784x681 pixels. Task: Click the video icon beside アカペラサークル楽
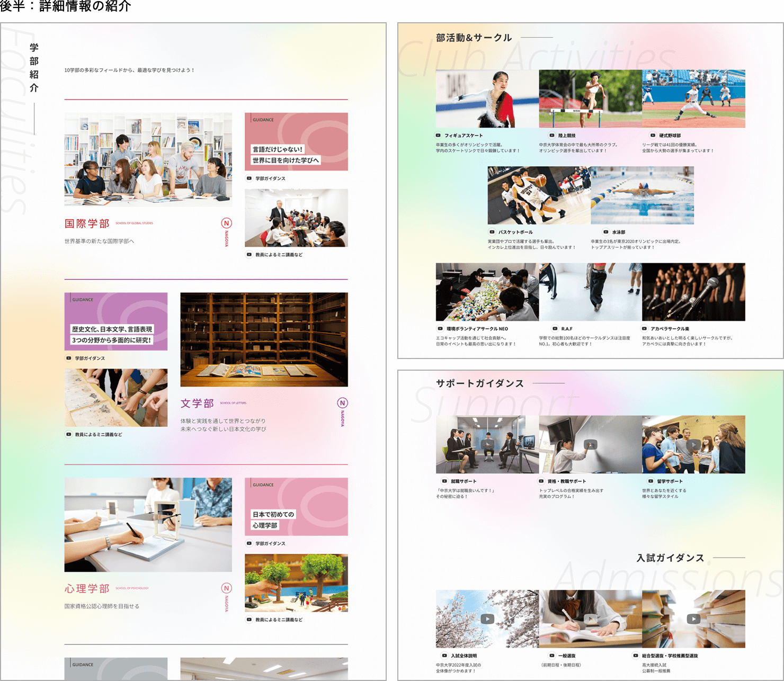645,329
